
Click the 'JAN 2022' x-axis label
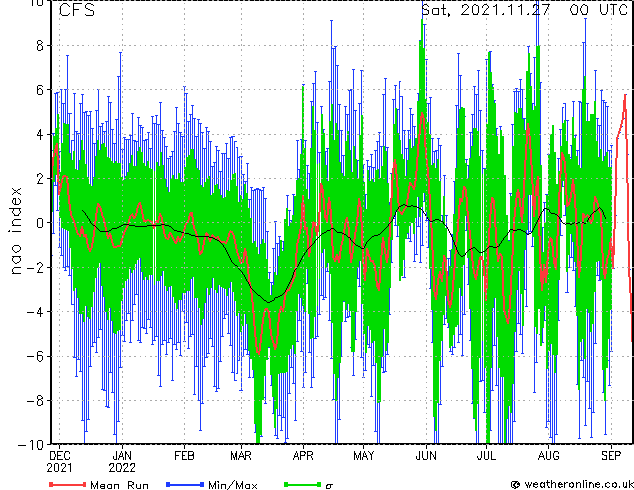tap(122, 462)
